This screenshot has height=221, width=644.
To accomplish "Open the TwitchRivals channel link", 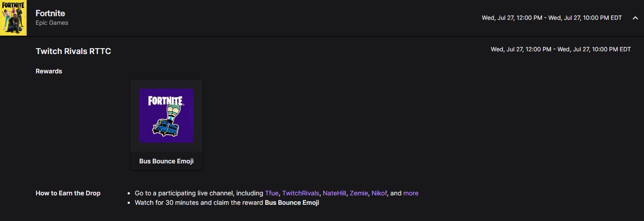I will coord(300,193).
